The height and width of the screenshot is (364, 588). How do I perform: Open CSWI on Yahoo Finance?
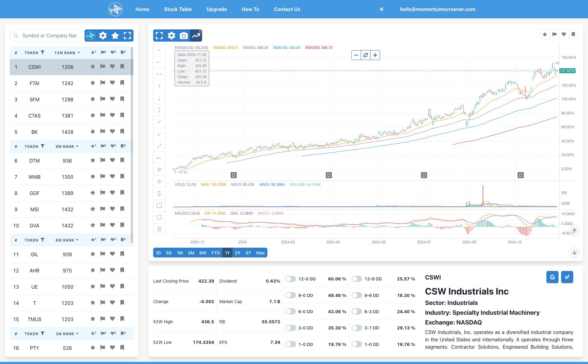[x=567, y=277]
